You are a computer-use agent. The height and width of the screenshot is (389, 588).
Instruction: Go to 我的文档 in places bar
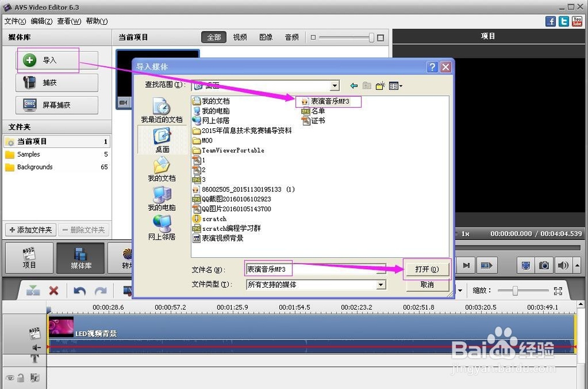pyautogui.click(x=162, y=169)
